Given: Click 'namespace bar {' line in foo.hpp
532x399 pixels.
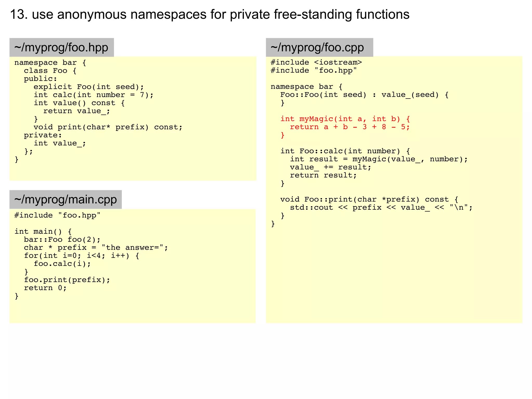Looking at the screenshot, I should pos(50,63).
